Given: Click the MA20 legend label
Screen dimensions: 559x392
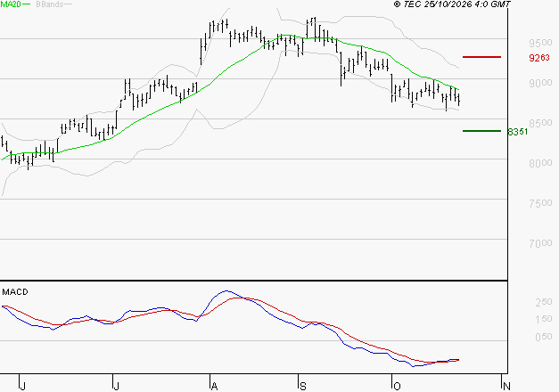Looking at the screenshot, I should point(11,4).
